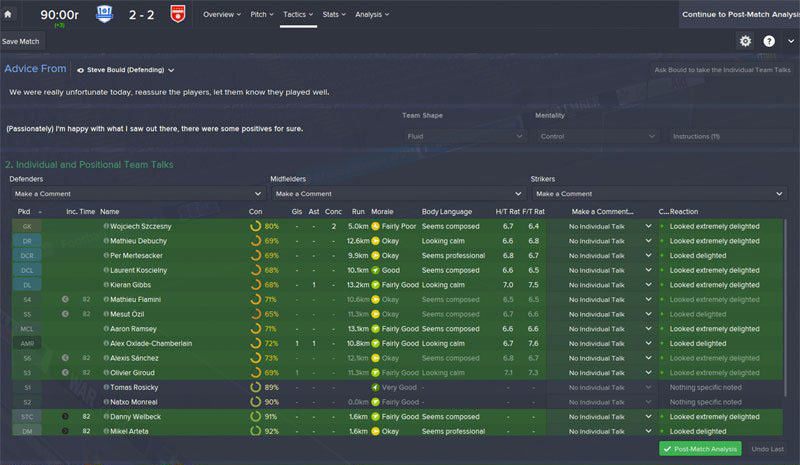Open Per Mertesacker's No Individual Talk dropdown
This screenshot has width=800, height=465.
click(610, 256)
